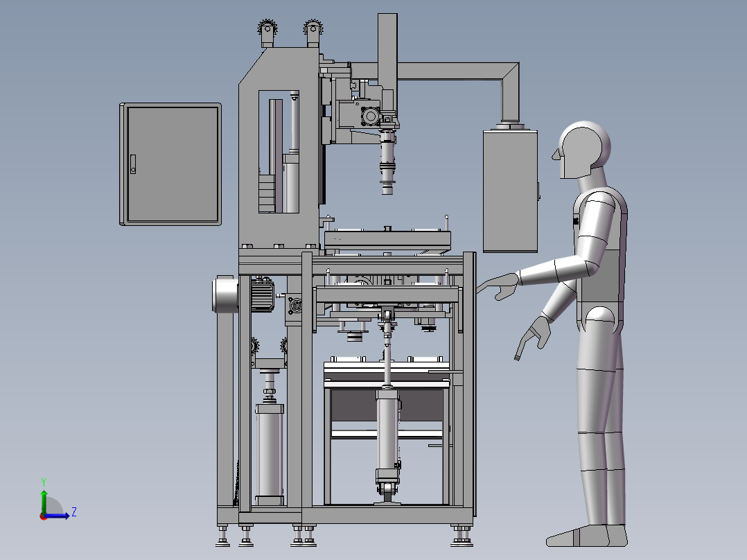The image size is (747, 560).
Task: Select the mannequin's head
Action: click(582, 150)
